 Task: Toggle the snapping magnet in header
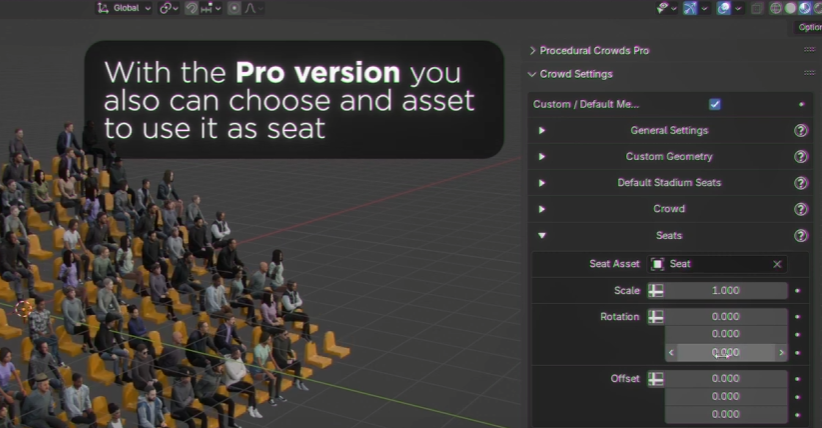(x=191, y=8)
